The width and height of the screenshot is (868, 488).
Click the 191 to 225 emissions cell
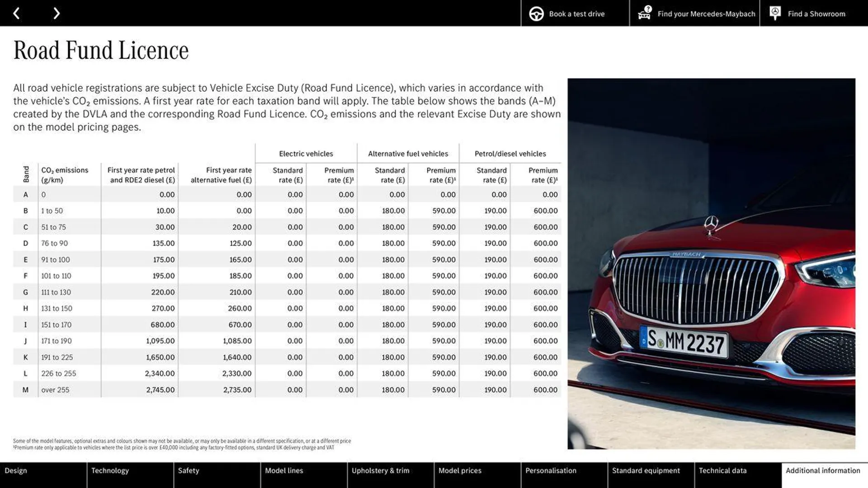coord(57,357)
